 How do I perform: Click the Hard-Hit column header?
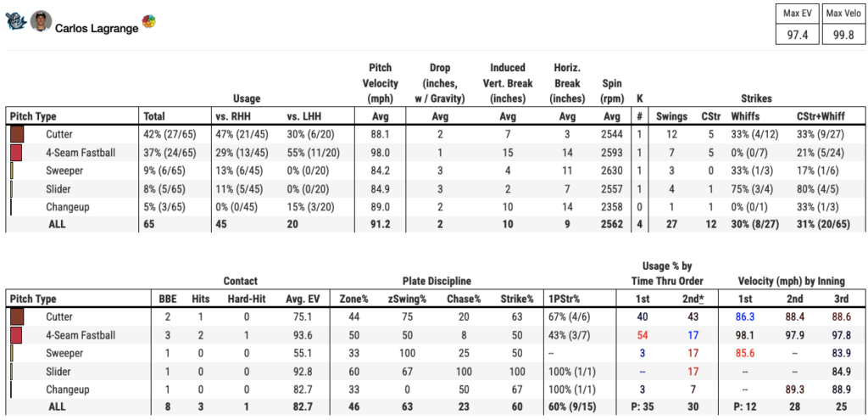click(246, 300)
